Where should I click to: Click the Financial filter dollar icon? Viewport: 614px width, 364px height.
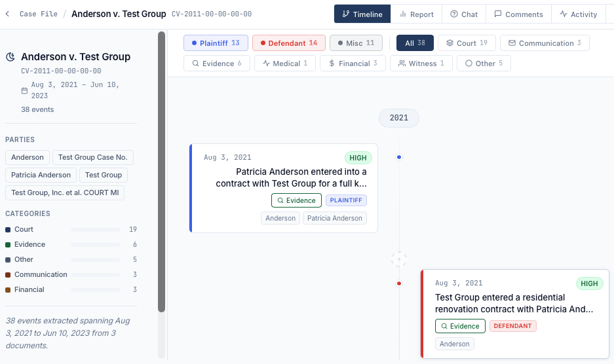point(332,64)
